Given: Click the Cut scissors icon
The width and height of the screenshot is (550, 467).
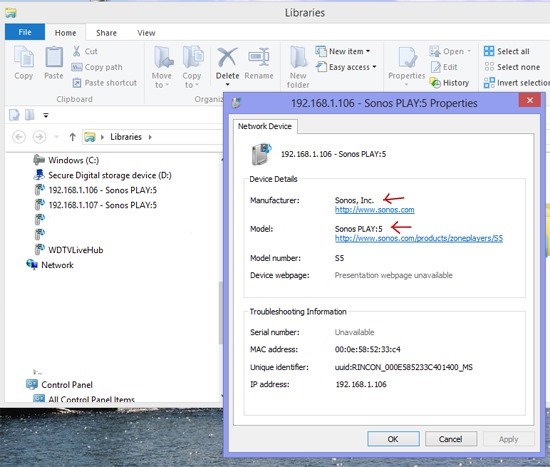Looking at the screenshot, I should 76,51.
